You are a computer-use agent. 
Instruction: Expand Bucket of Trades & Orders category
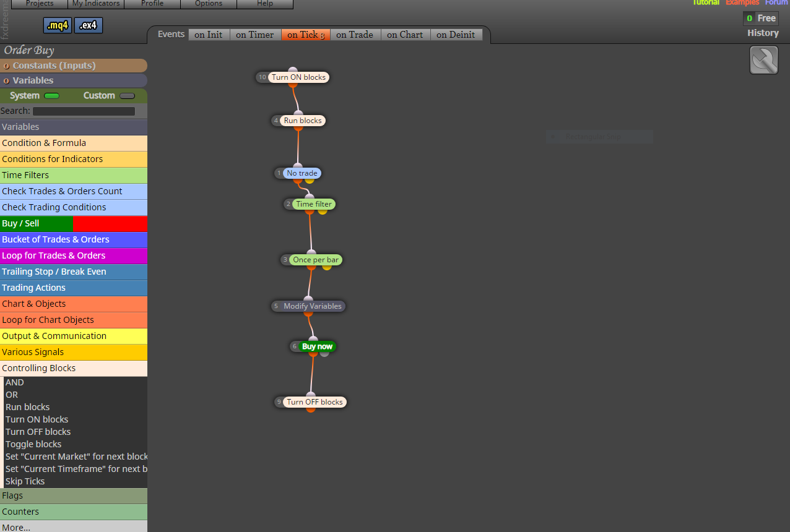click(x=74, y=239)
